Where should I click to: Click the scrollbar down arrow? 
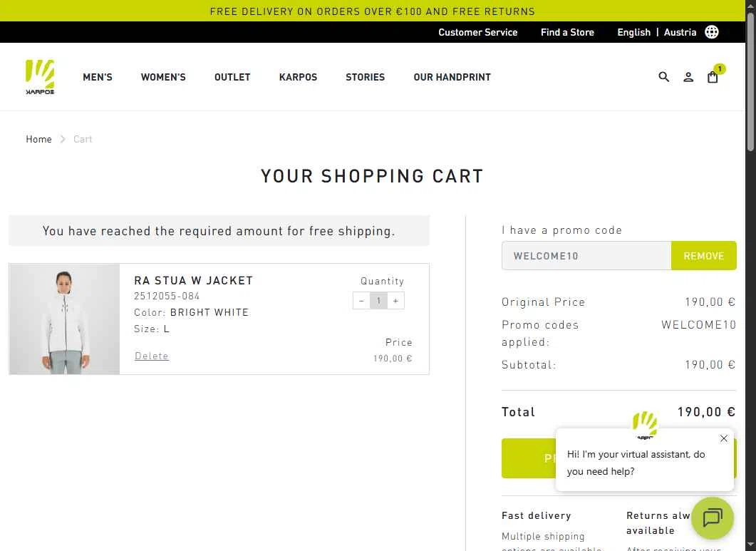(750, 546)
